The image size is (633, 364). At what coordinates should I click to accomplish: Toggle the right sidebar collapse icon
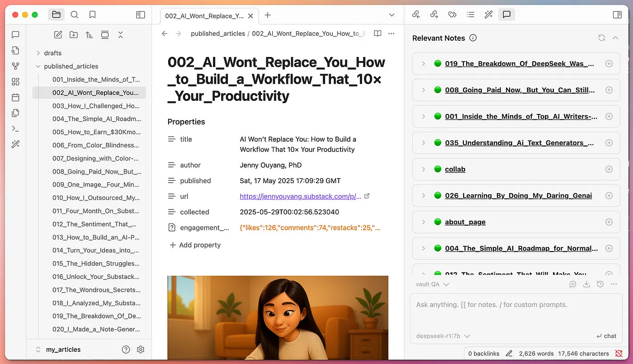(617, 15)
